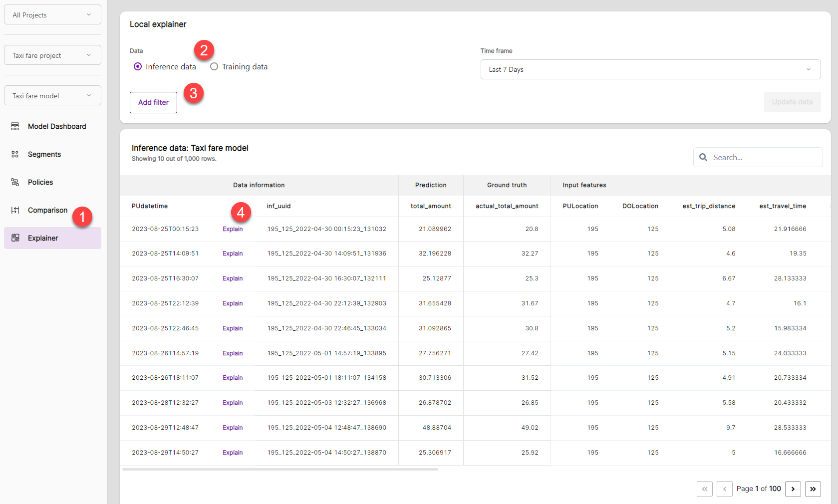Click the Add filter button

(x=153, y=102)
